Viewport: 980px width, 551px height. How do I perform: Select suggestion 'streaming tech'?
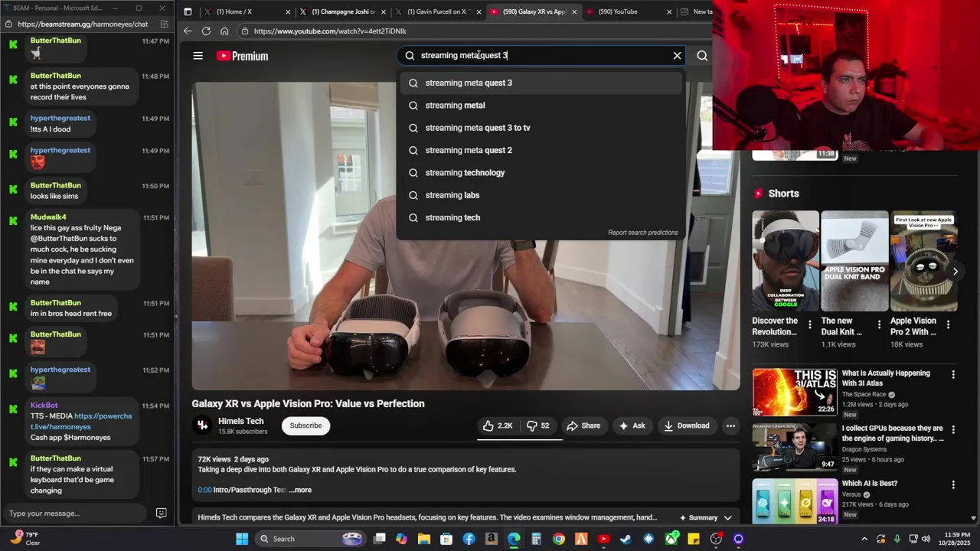click(x=541, y=217)
